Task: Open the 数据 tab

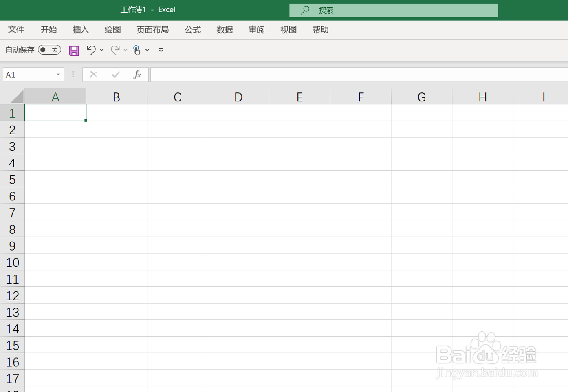Action: click(x=225, y=30)
